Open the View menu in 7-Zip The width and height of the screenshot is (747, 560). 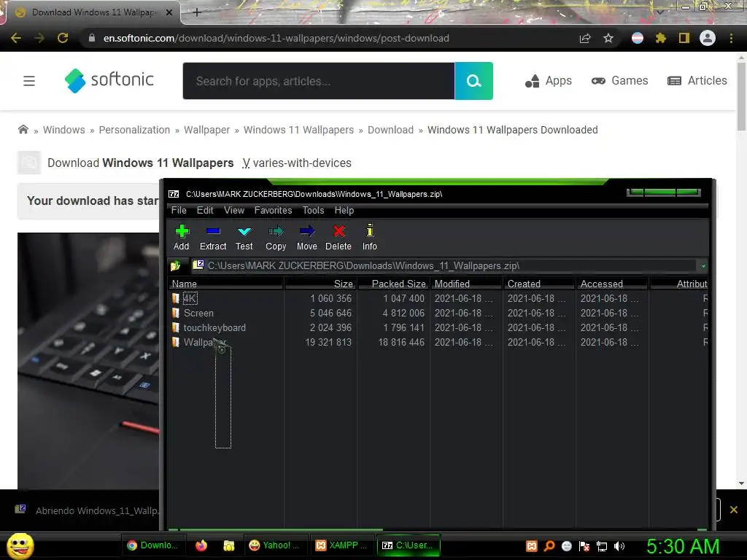234,211
